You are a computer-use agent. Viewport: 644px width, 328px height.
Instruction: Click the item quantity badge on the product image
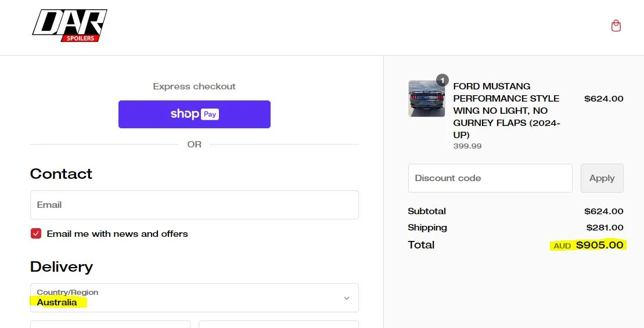click(442, 80)
